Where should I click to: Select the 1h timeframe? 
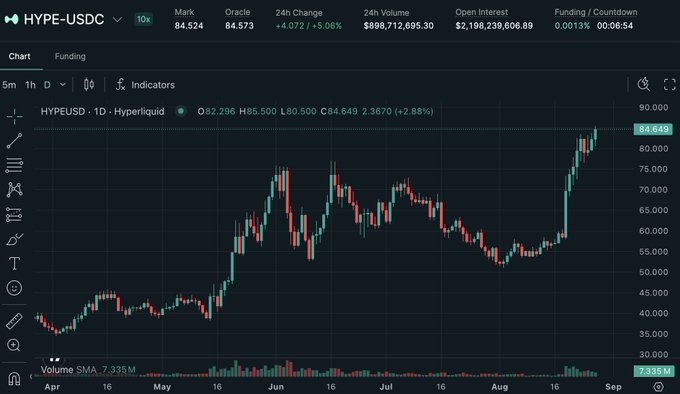click(30, 85)
